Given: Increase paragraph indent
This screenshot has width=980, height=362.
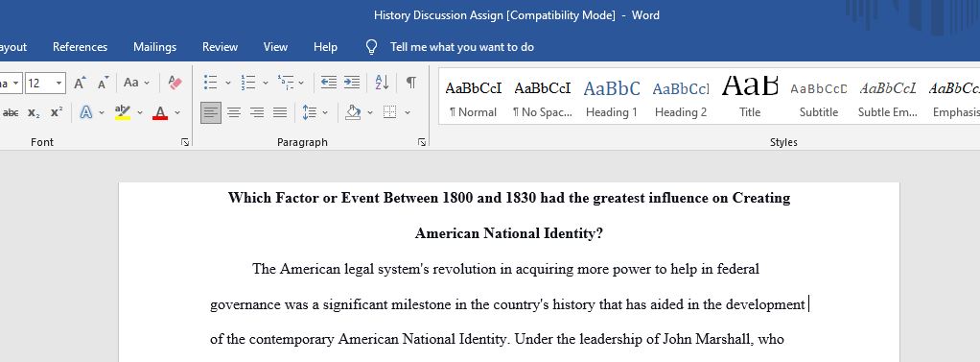Looking at the screenshot, I should [352, 83].
